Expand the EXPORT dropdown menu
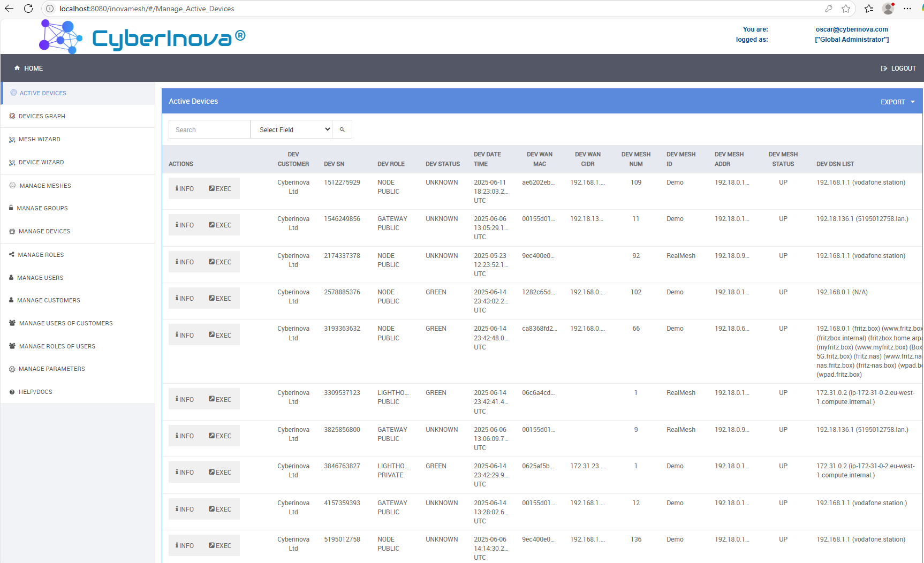The width and height of the screenshot is (924, 563). click(897, 102)
